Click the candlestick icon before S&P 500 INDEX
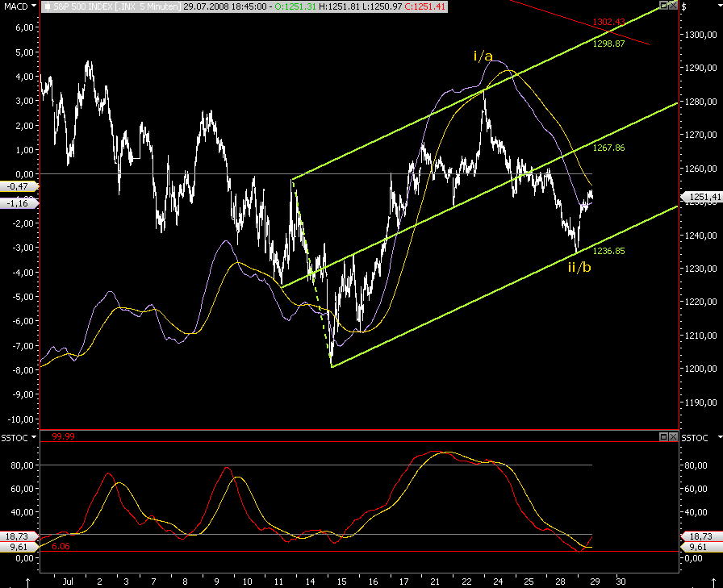The image size is (723, 588). (x=48, y=7)
